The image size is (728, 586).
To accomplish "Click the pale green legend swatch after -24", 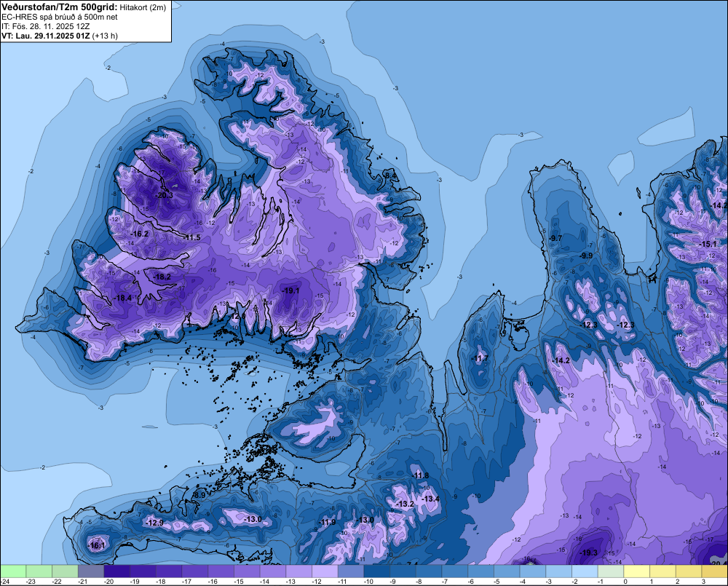I will point(13,571).
